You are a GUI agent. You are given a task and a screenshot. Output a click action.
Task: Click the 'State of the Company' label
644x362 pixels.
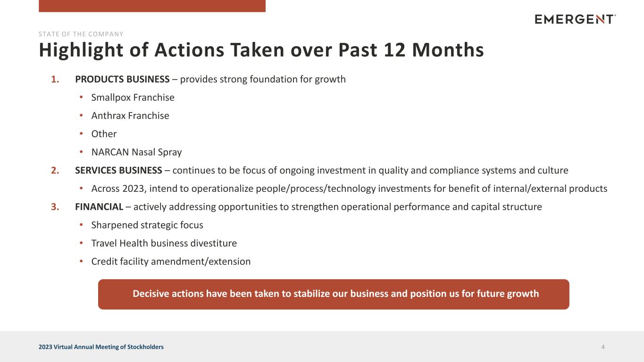coord(81,34)
